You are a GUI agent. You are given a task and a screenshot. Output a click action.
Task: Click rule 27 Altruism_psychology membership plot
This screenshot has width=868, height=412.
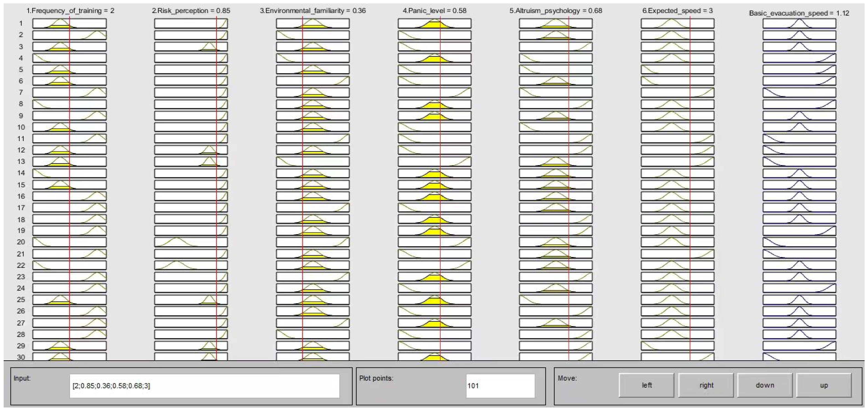tap(556, 323)
